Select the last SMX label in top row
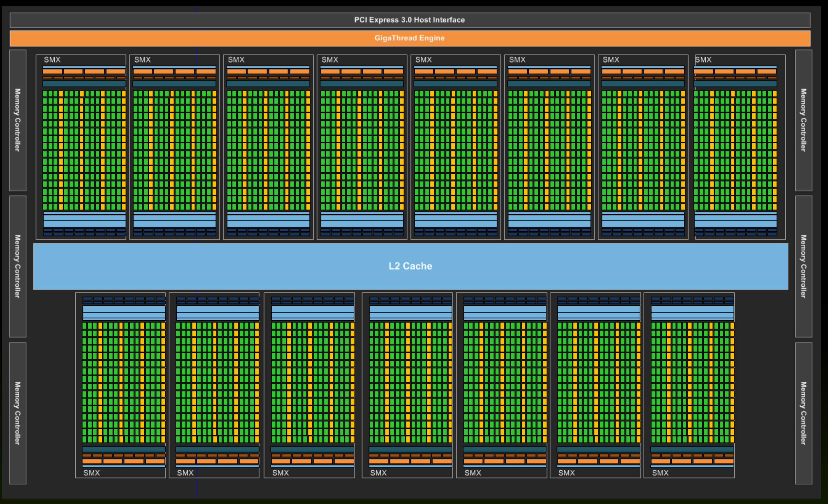The image size is (828, 504). pos(703,60)
